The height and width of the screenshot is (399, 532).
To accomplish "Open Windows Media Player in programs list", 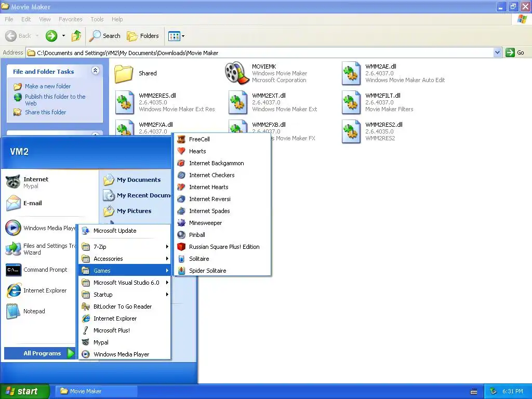I will point(125,354).
